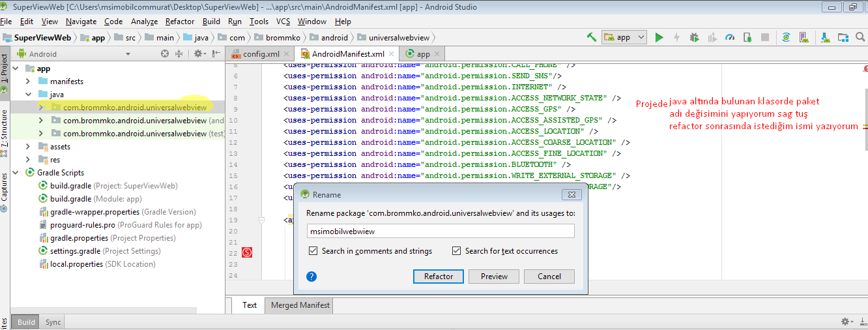Expand the assets folder
This screenshot has width=868, height=330.
[28, 147]
